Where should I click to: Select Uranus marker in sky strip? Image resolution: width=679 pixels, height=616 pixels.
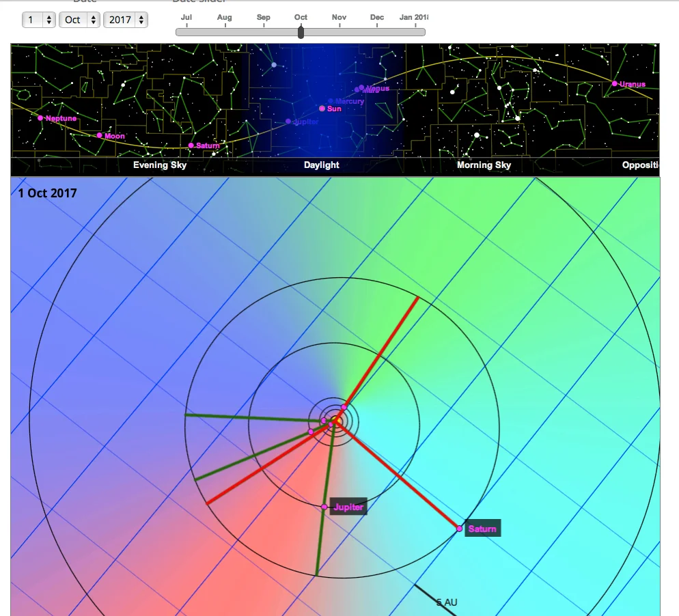tap(615, 83)
